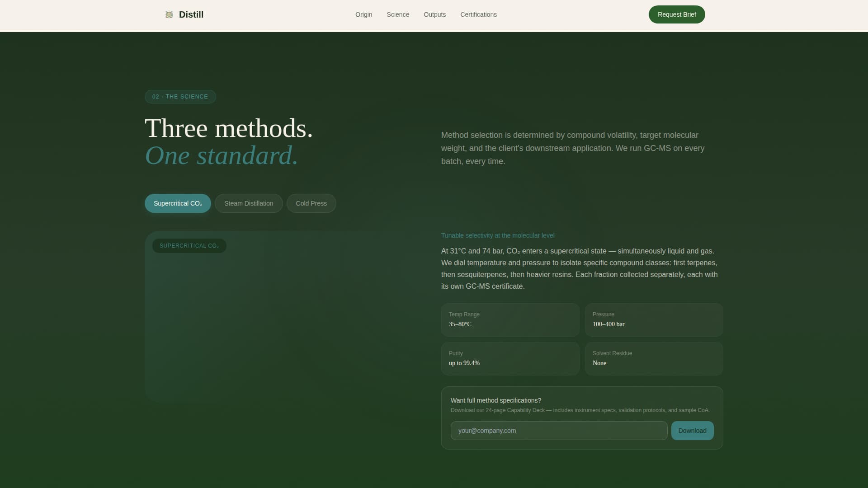
Task: Click the Purity spec card
Action: click(x=510, y=359)
